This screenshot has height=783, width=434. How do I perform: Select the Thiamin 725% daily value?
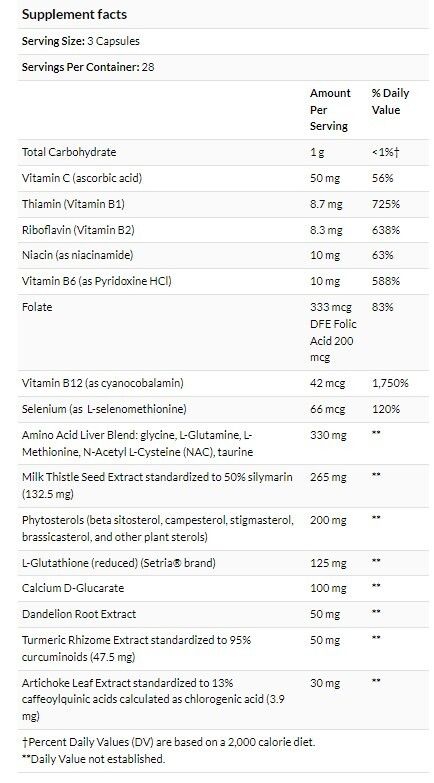[386, 204]
